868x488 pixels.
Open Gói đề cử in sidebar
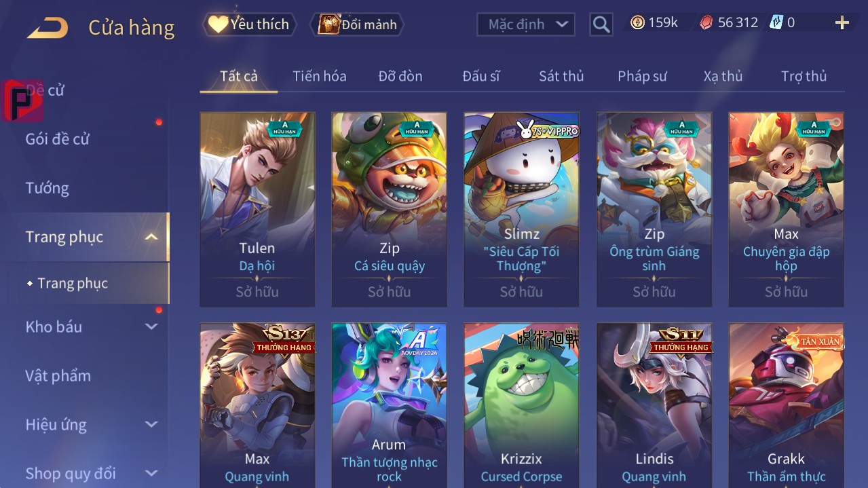coord(58,139)
